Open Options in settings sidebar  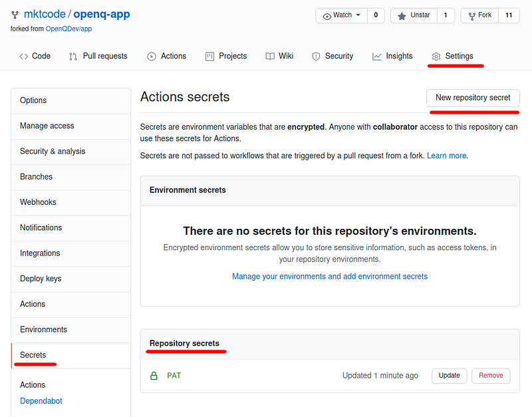click(71, 101)
